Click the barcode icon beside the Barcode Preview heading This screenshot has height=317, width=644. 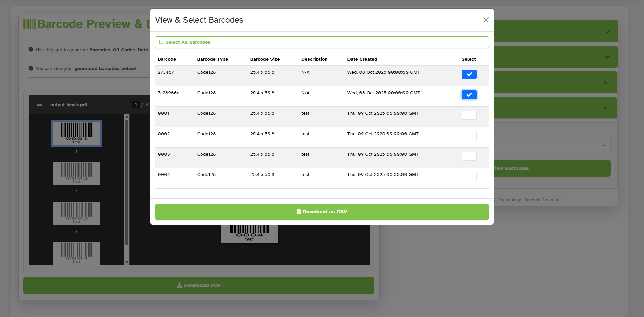pyautogui.click(x=29, y=23)
